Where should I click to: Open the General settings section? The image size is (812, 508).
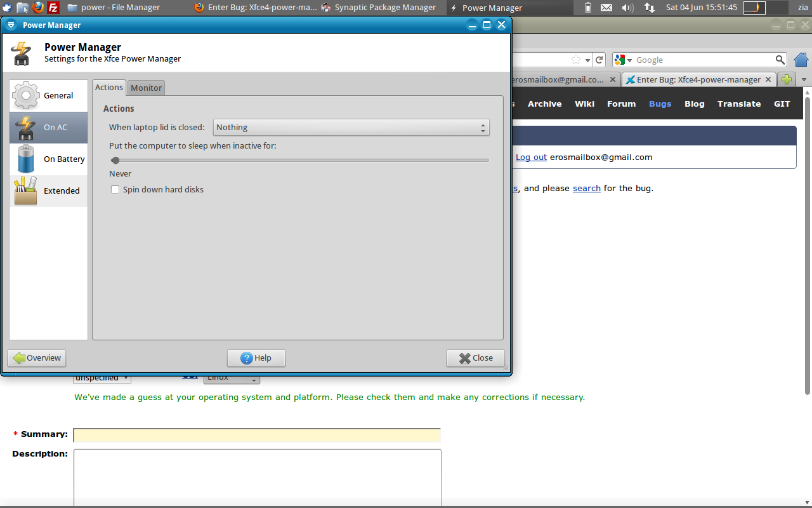49,96
